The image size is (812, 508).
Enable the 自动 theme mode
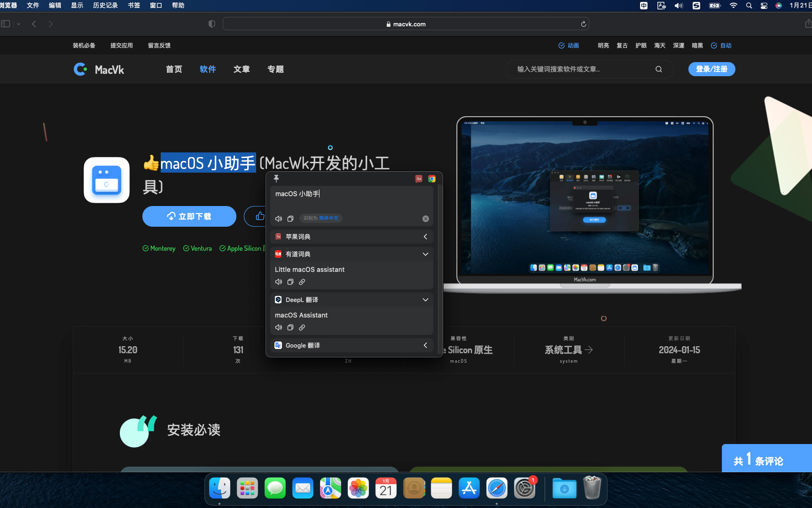(x=721, y=45)
